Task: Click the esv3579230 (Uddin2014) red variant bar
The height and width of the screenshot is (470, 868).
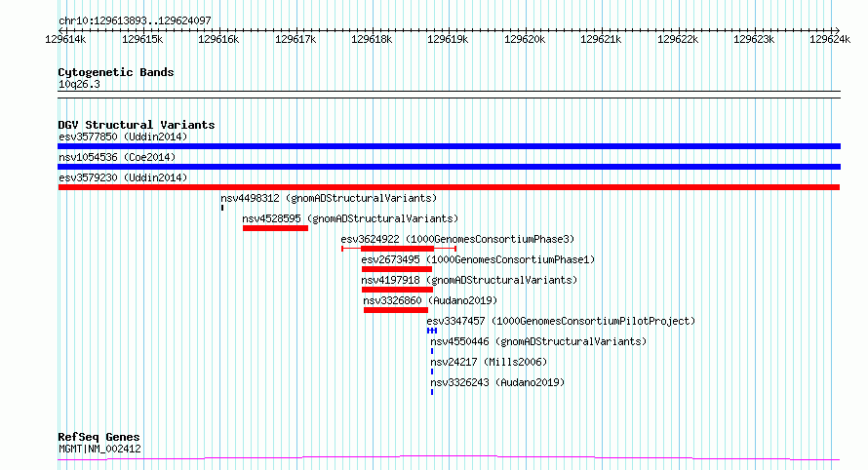Action: pos(449,187)
